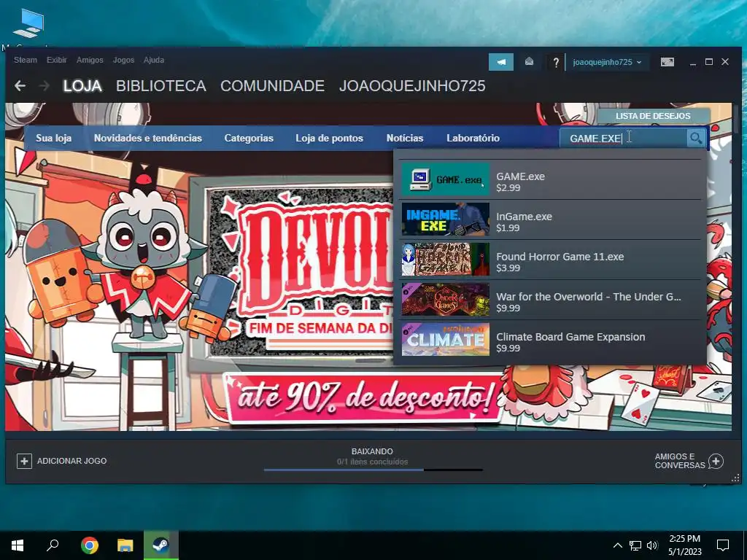This screenshot has width=747, height=560.
Task: Click ADICIONAR JOGO label
Action: (x=72, y=461)
